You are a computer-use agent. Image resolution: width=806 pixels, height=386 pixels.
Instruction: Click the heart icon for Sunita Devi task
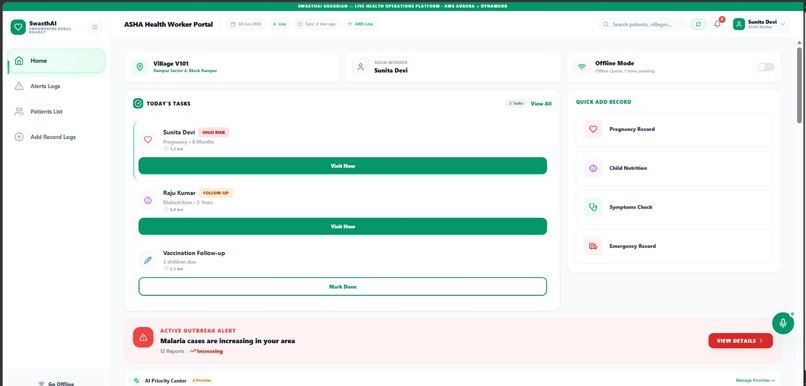click(148, 139)
